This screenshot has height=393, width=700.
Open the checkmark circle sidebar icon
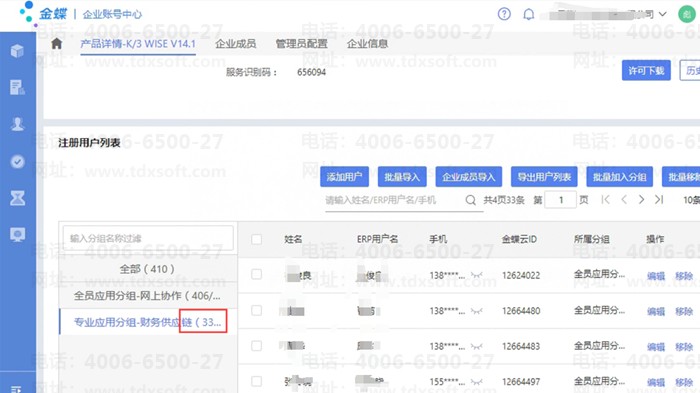coord(17,161)
